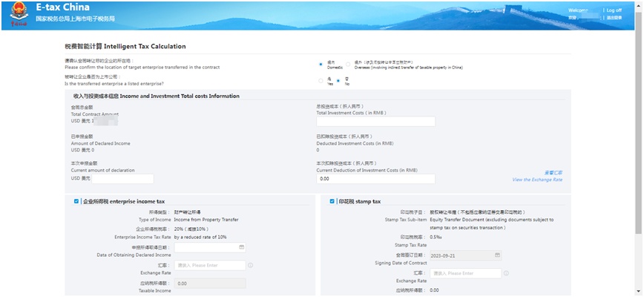Click Log off in the header
The image size is (644, 297).
point(614,10)
